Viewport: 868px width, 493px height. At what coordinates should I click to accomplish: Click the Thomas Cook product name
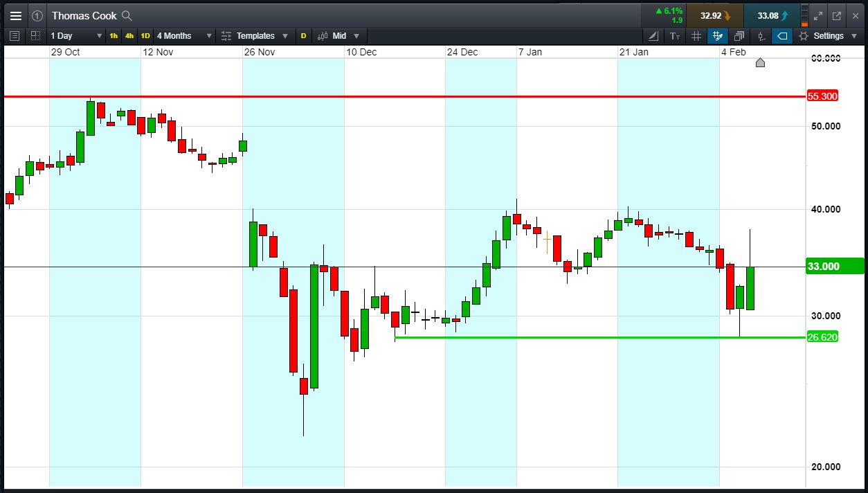[x=84, y=15]
